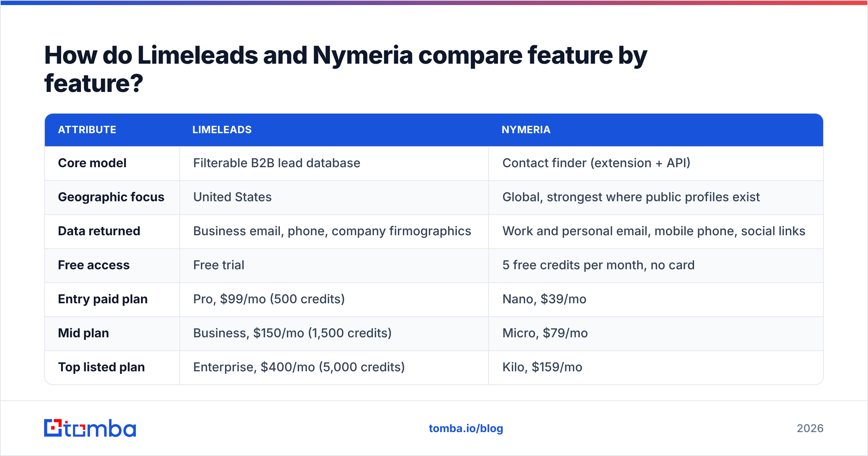Select the 'Top listed plan' row label
This screenshot has height=456, width=868.
[101, 367]
